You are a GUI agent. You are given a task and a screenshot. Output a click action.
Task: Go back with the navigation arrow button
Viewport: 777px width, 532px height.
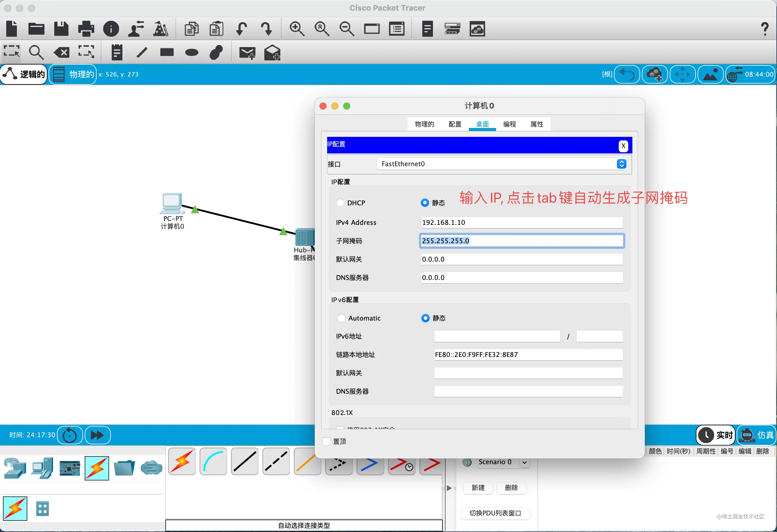point(627,74)
